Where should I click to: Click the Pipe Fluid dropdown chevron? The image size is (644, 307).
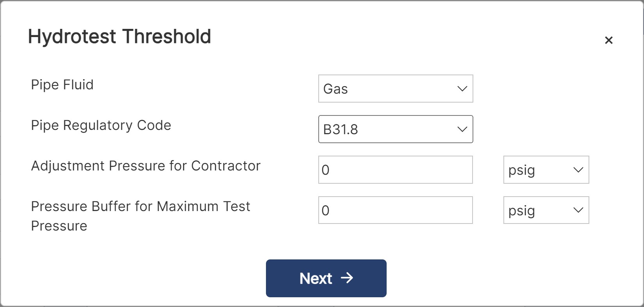(x=462, y=89)
